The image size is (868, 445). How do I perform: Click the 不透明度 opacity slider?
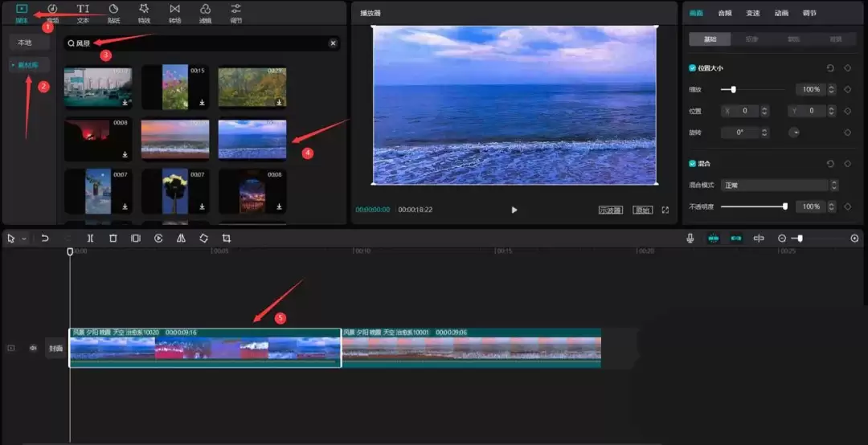point(752,206)
